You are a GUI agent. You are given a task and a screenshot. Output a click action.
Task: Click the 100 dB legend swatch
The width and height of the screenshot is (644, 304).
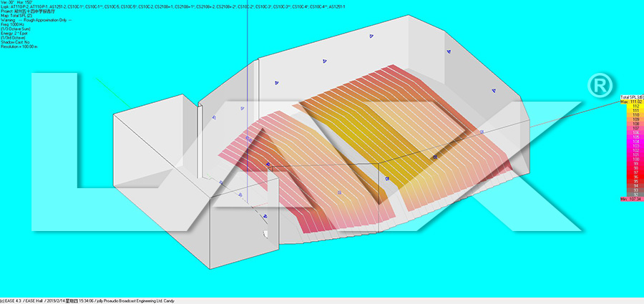tap(635, 159)
